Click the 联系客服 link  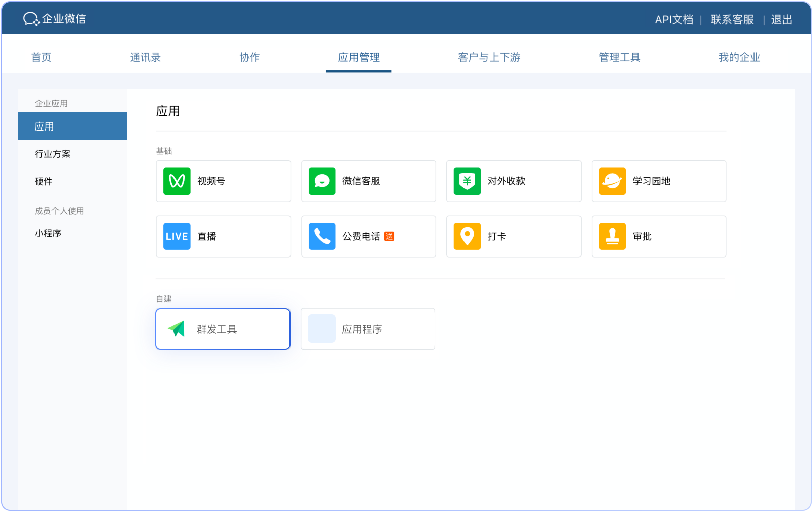(732, 19)
